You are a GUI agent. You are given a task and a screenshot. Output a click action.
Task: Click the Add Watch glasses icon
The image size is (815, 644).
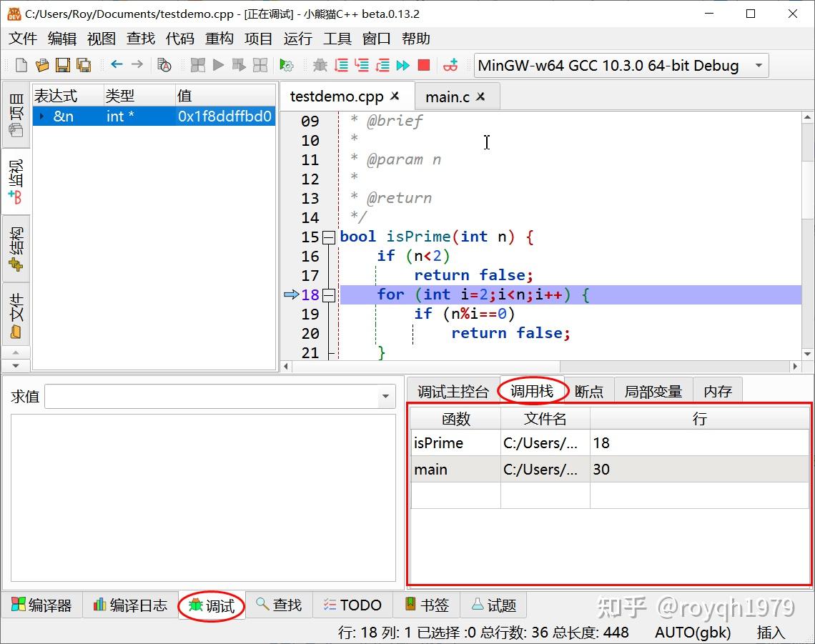tap(450, 65)
